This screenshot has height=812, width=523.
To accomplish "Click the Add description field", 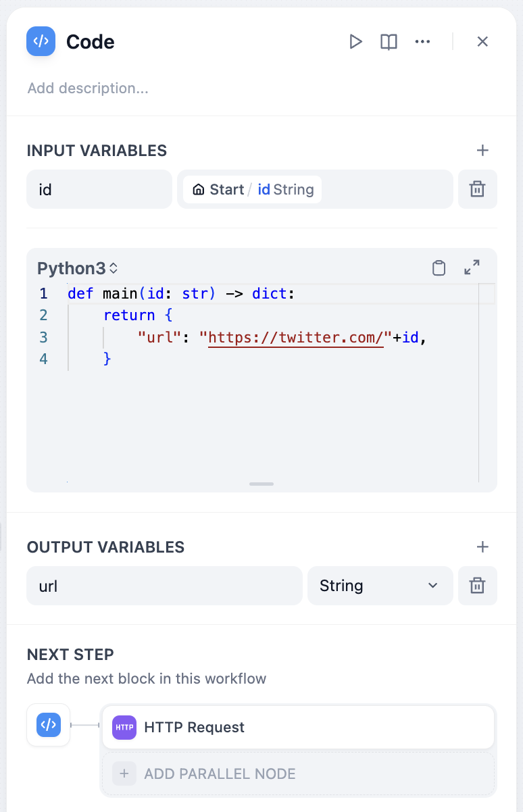I will (88, 88).
